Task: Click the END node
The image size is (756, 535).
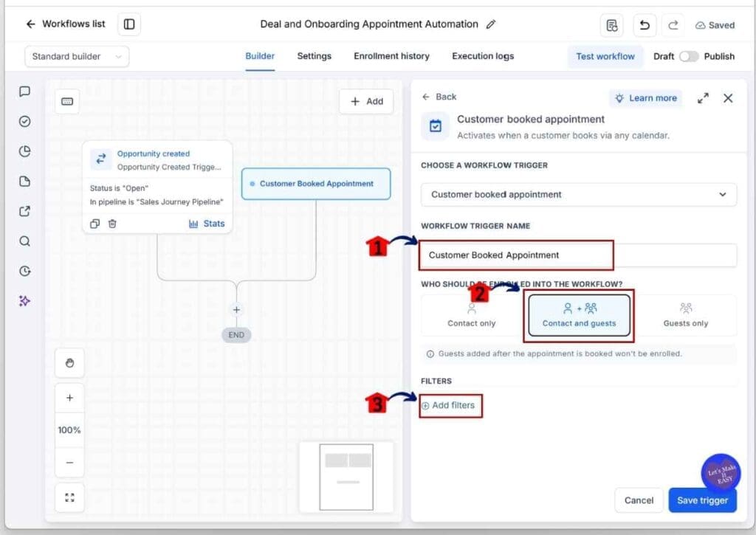Action: (x=236, y=335)
